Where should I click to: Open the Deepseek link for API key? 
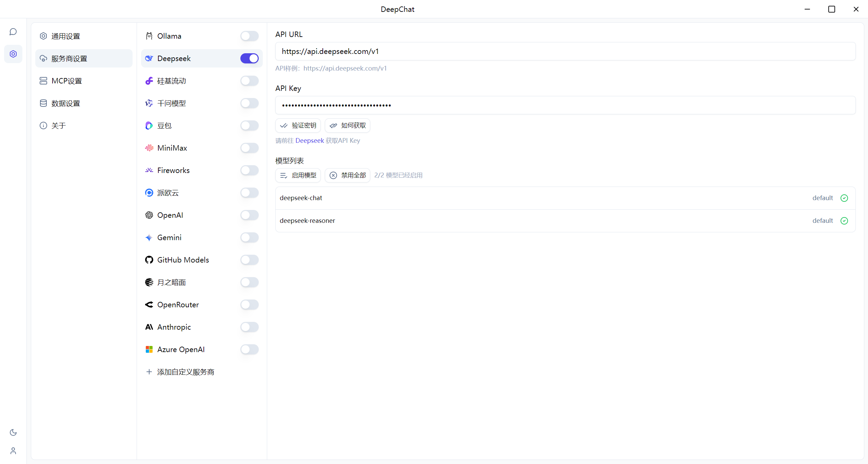310,140
